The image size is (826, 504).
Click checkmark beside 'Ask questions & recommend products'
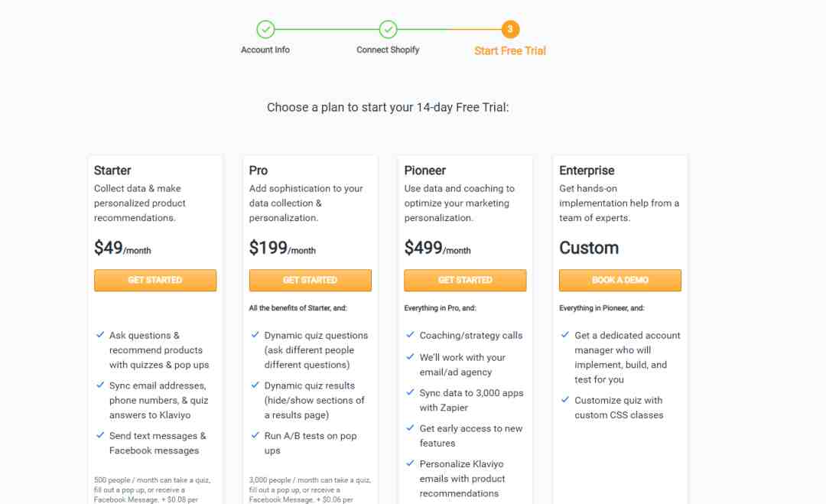pos(100,335)
